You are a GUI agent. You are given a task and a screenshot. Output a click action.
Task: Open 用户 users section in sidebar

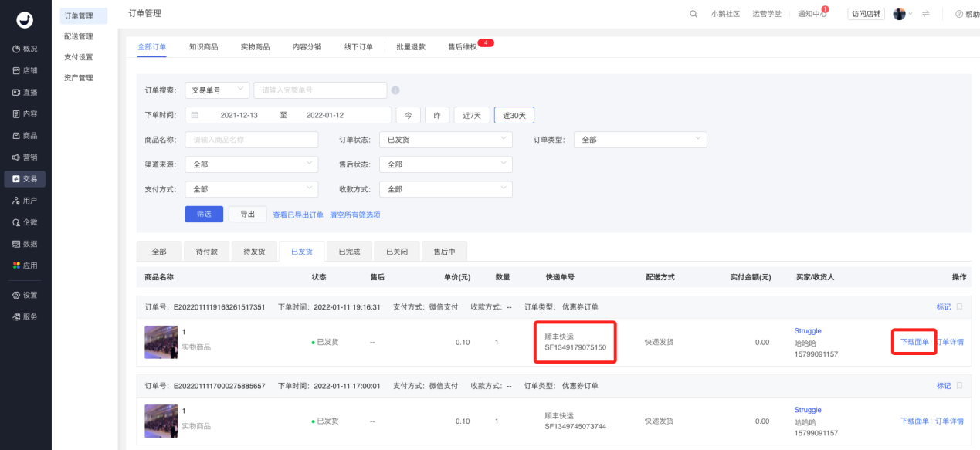point(25,200)
